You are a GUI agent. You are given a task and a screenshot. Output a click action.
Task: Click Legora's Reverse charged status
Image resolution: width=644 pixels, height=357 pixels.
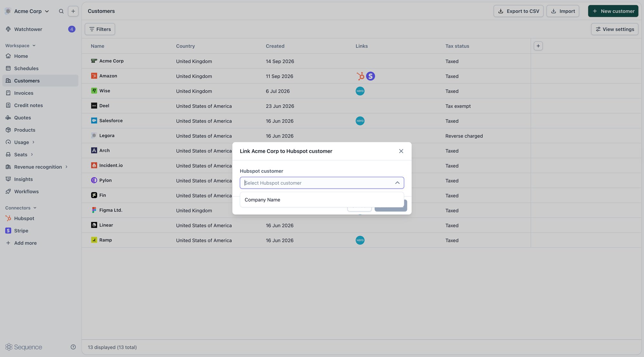[x=464, y=136]
